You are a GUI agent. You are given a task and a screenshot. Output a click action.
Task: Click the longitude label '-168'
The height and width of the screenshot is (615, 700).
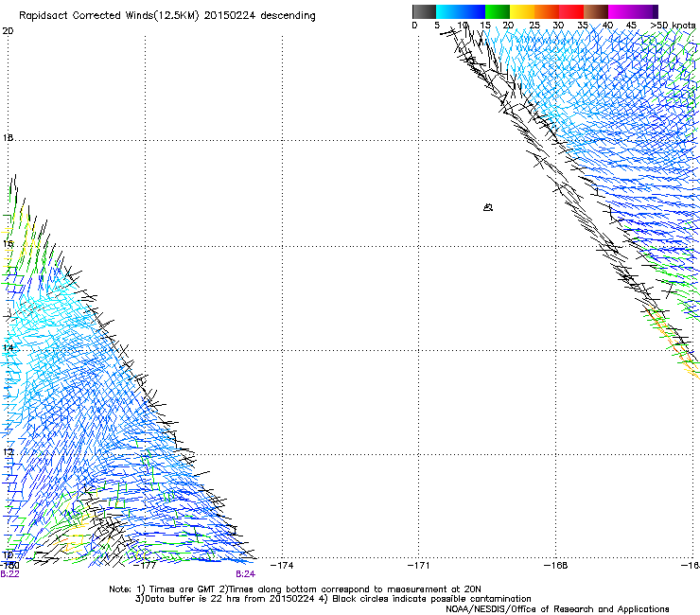coord(556,566)
